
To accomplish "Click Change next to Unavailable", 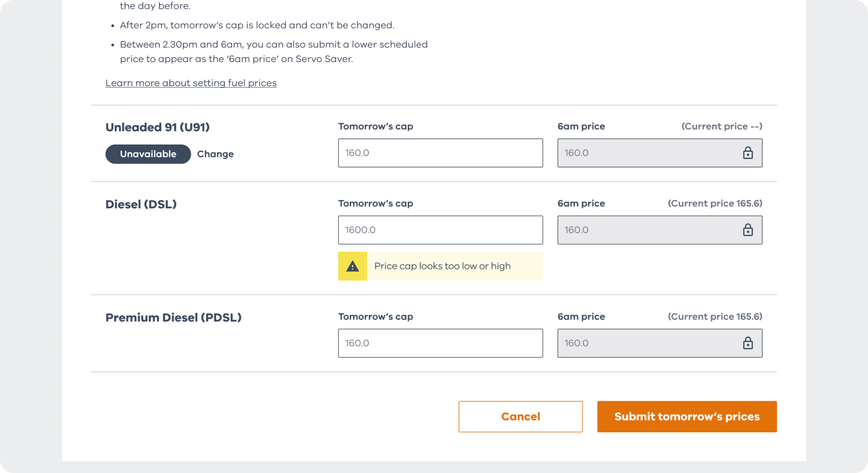I will point(215,154).
